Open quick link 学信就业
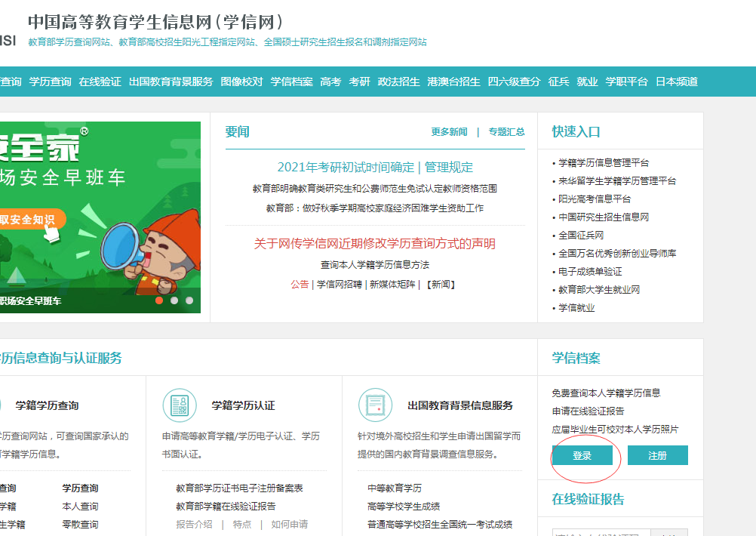The height and width of the screenshot is (536, 756). coord(576,308)
